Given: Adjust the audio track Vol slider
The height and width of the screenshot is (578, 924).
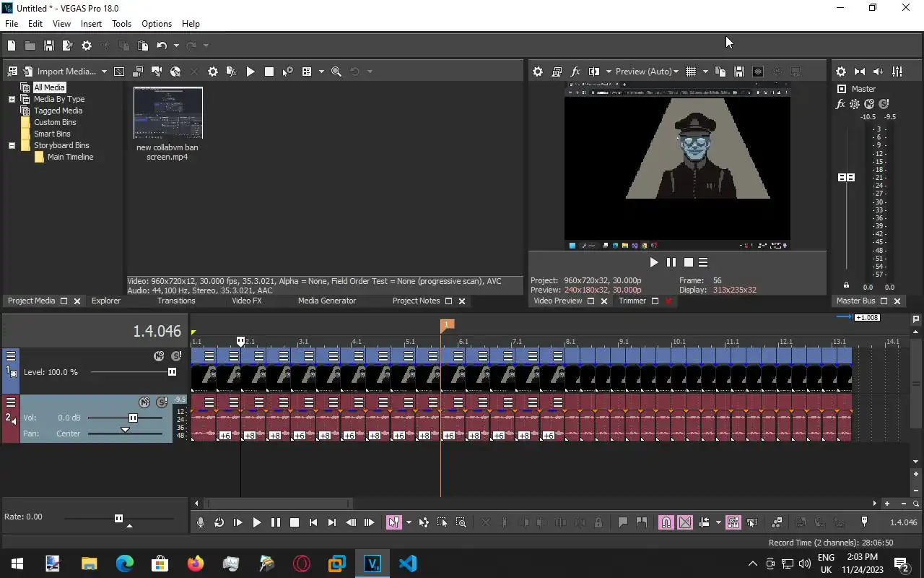Looking at the screenshot, I should tap(133, 418).
